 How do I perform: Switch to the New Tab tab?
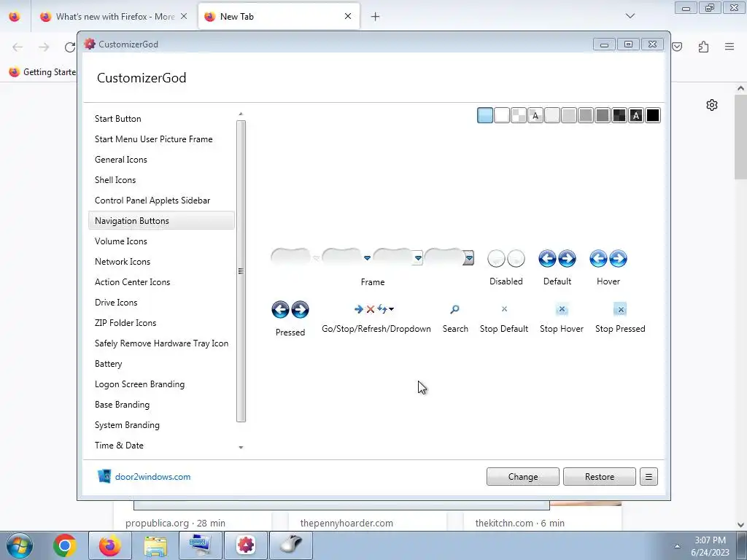click(x=279, y=17)
